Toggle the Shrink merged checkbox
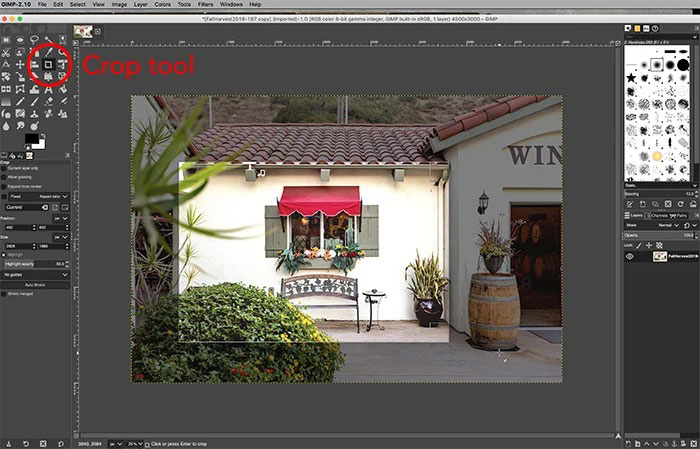 pyautogui.click(x=5, y=294)
